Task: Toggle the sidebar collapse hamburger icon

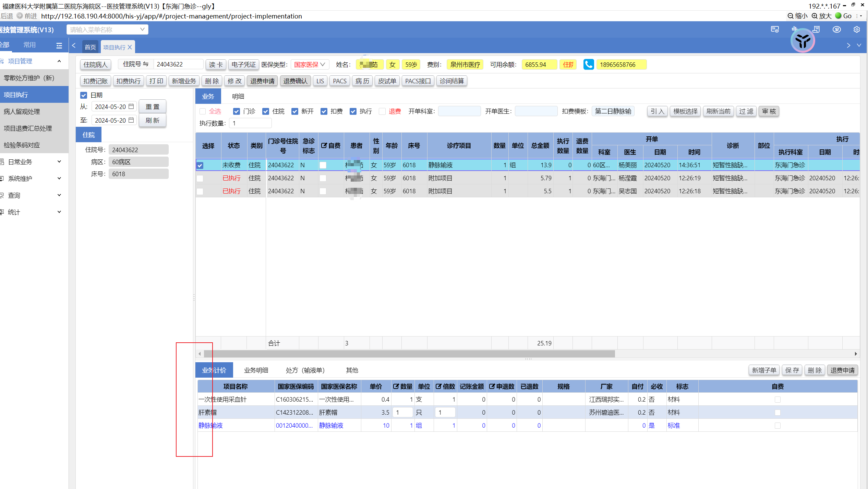Action: tap(59, 45)
